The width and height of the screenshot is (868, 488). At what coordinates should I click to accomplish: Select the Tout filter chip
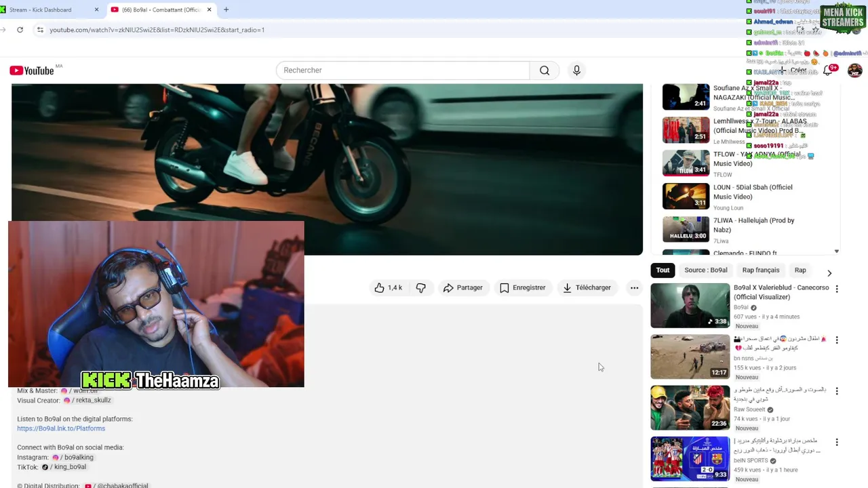[663, 270]
